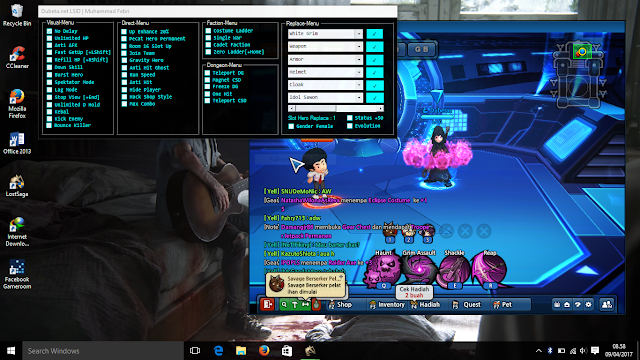Open the Mozilla Firefox desktop shortcut

[x=17, y=104]
